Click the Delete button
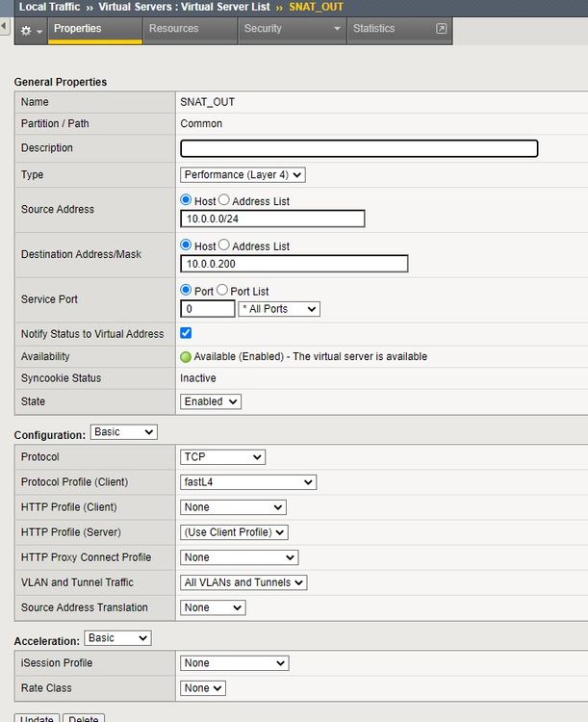588x722 pixels. point(84,717)
